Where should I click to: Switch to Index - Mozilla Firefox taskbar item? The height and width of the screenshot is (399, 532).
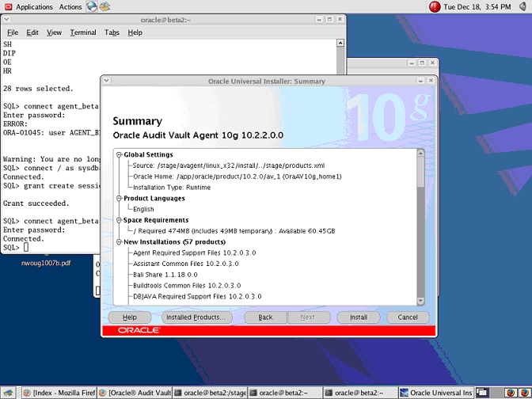(59, 393)
